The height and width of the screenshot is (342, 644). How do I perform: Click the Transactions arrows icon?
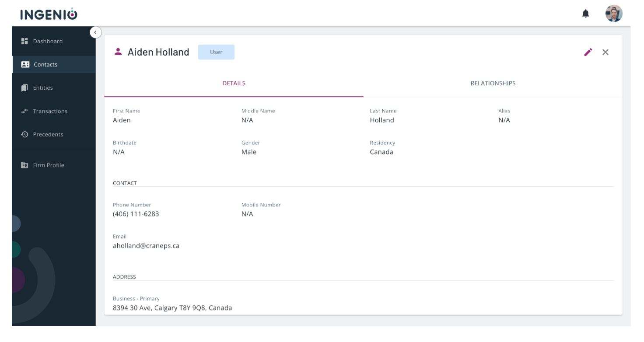coord(24,111)
